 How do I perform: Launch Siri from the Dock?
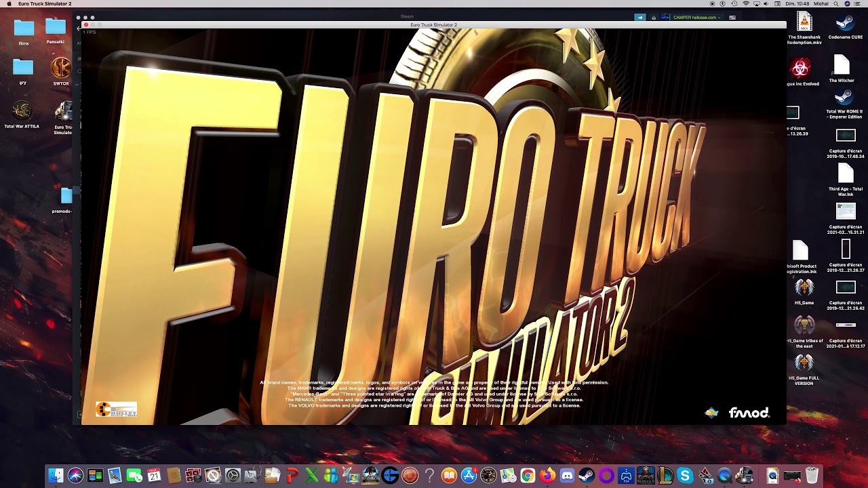tap(75, 476)
